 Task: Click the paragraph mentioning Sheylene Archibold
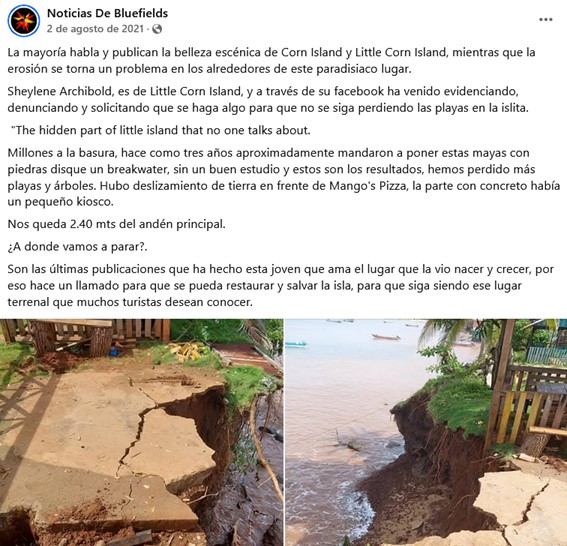tap(268, 99)
